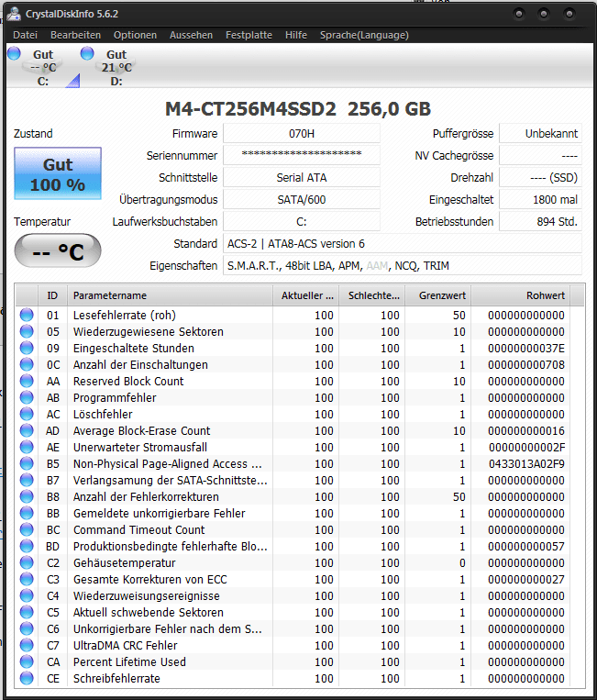Open the Datei menu
The image size is (597, 700).
[x=25, y=35]
